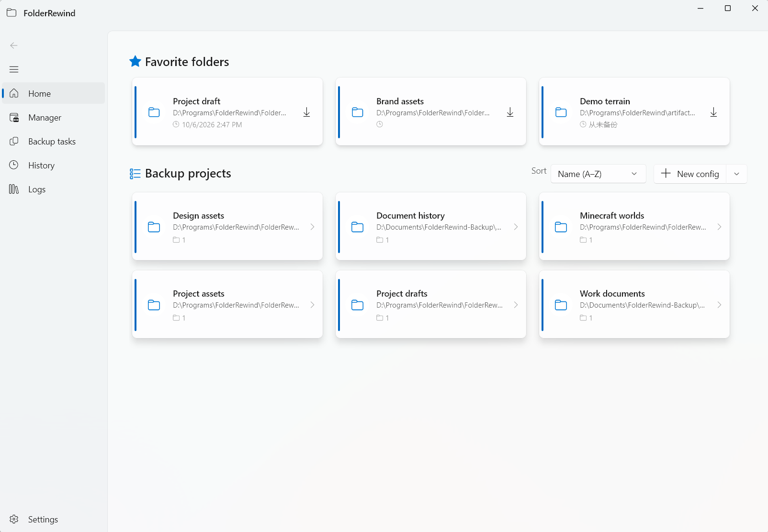Click the Favorite folders star icon
This screenshot has height=532, width=768.
click(x=135, y=61)
